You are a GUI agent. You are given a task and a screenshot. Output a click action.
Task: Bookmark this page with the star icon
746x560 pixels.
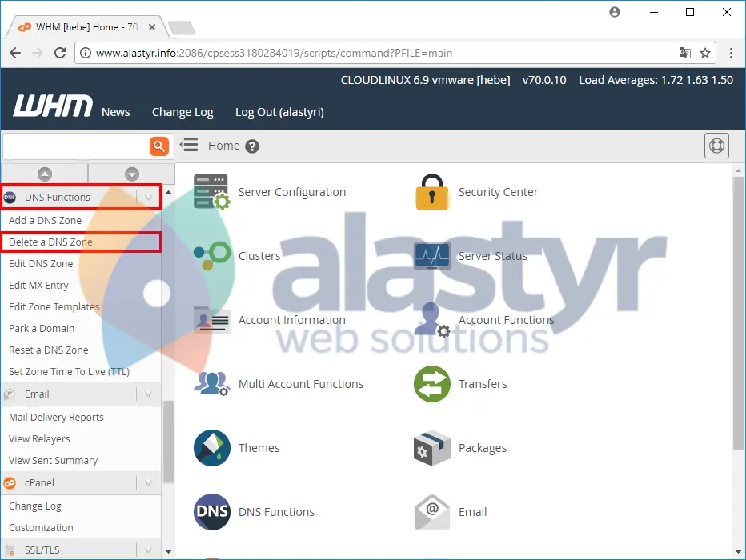(x=705, y=53)
